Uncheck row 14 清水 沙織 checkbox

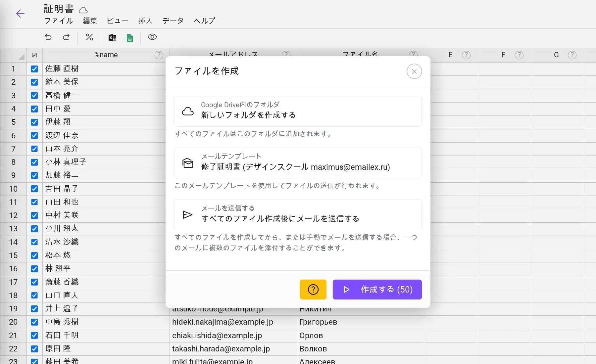pyautogui.click(x=34, y=242)
